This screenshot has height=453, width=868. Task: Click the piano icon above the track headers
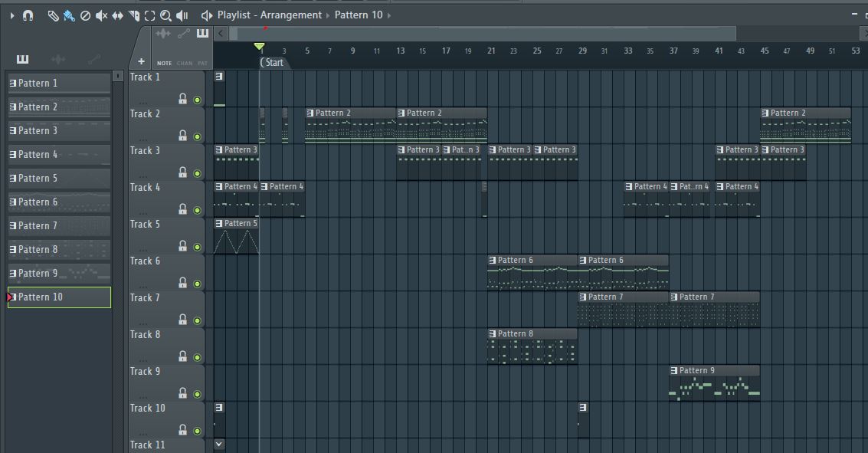click(x=202, y=33)
